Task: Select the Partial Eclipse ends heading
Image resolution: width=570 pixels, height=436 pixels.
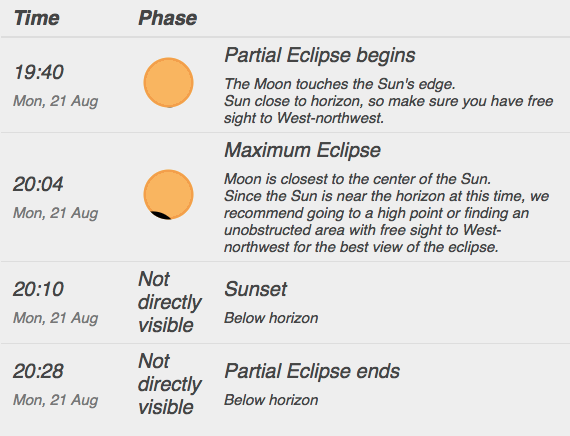Action: [x=312, y=372]
